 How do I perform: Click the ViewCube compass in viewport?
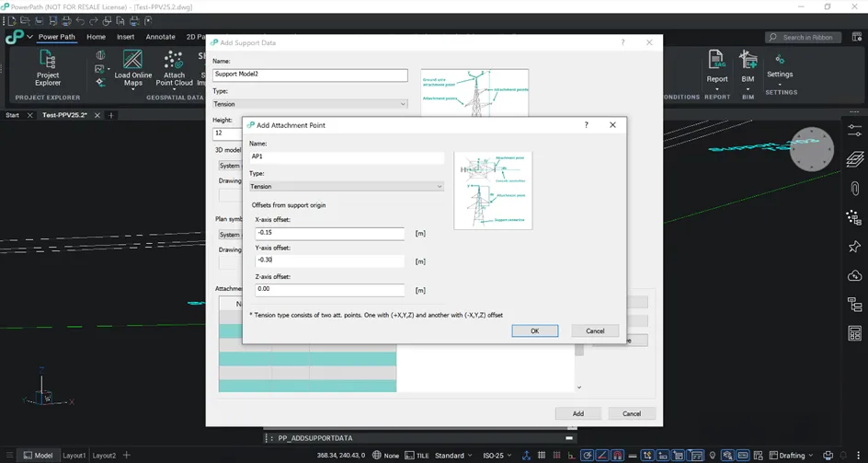(811, 149)
